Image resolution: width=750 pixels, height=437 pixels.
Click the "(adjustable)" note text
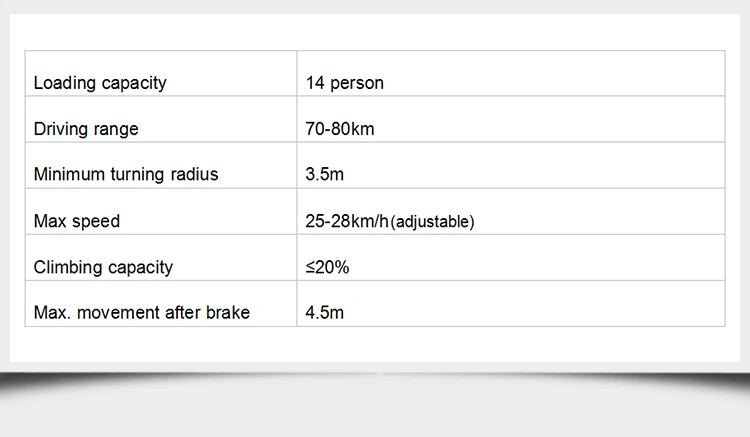[x=432, y=222]
